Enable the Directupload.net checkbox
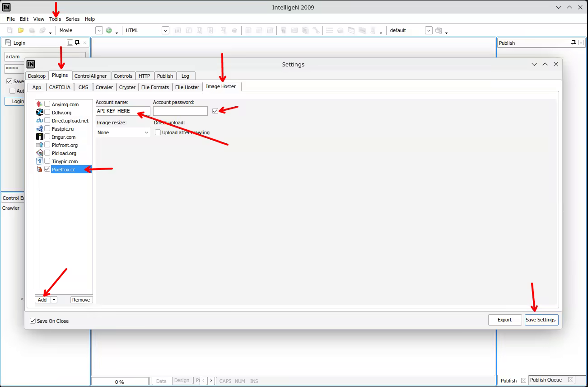 [47, 121]
